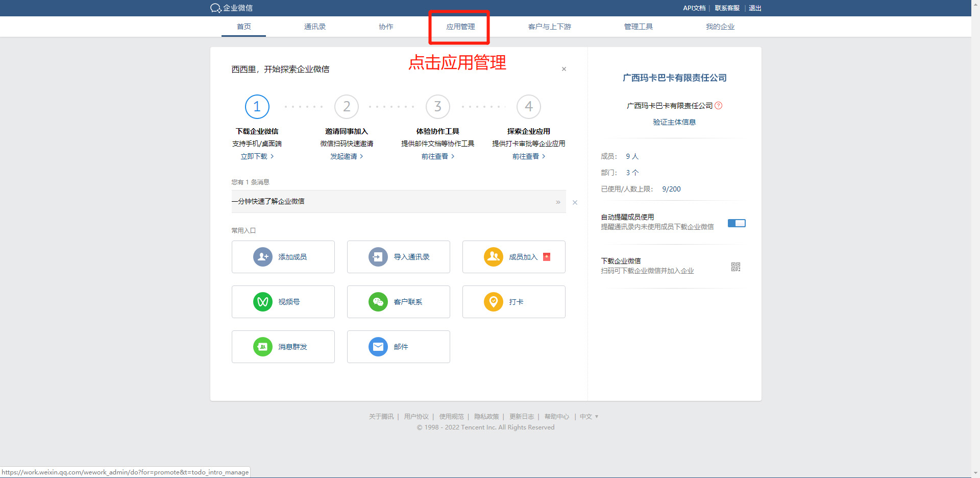Click the 企业微信 logo icon
Screen dimensions: 980x478
pyautogui.click(x=215, y=8)
